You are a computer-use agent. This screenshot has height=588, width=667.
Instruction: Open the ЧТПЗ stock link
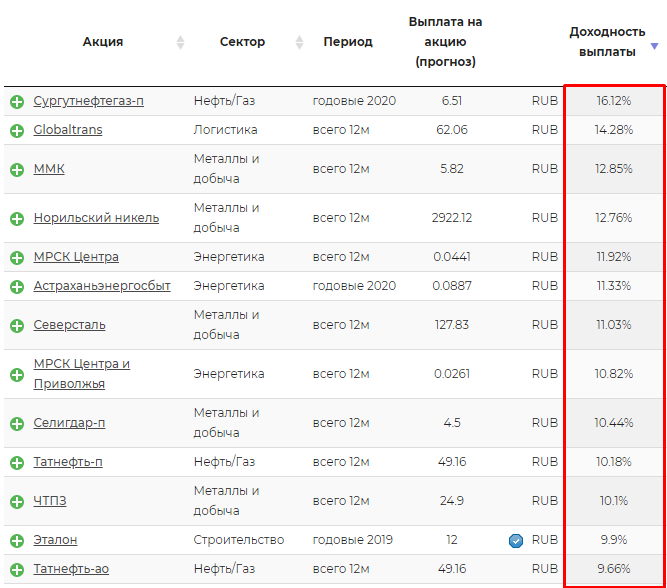pyautogui.click(x=50, y=501)
